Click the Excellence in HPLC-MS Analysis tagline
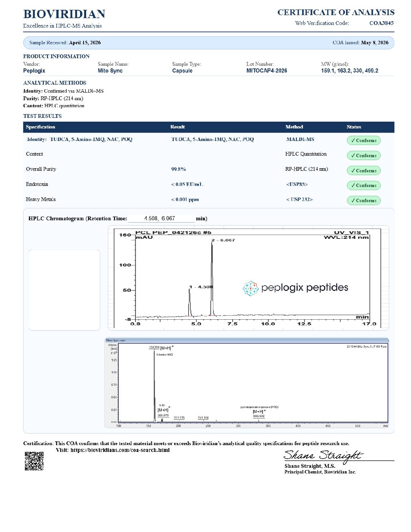411x532 pixels. (62, 26)
